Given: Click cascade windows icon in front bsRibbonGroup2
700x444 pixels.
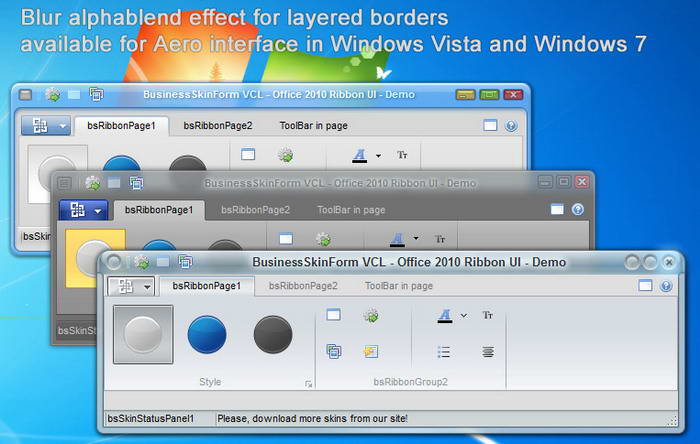Looking at the screenshot, I should pyautogui.click(x=333, y=351).
